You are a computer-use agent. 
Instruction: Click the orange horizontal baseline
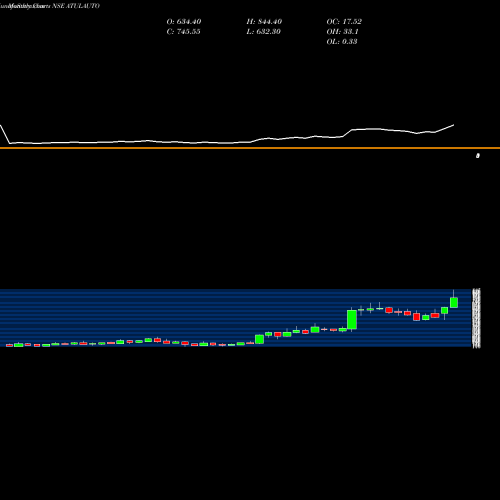click(x=250, y=148)
